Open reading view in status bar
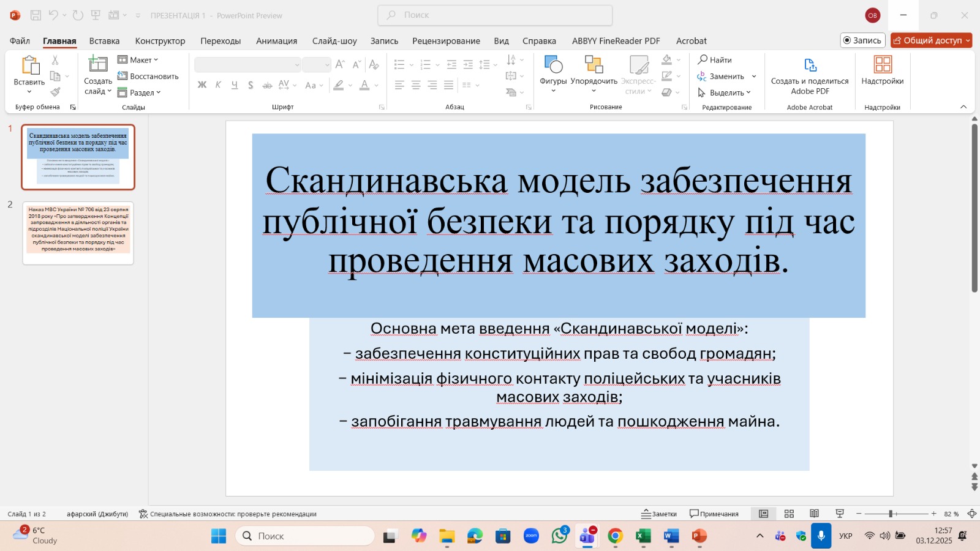 coord(814,514)
